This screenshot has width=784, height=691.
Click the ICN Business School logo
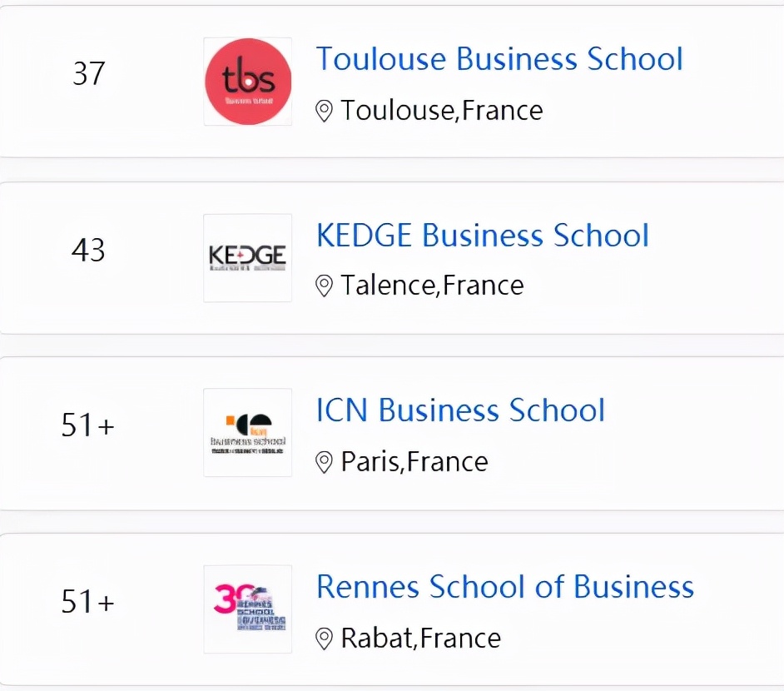248,433
